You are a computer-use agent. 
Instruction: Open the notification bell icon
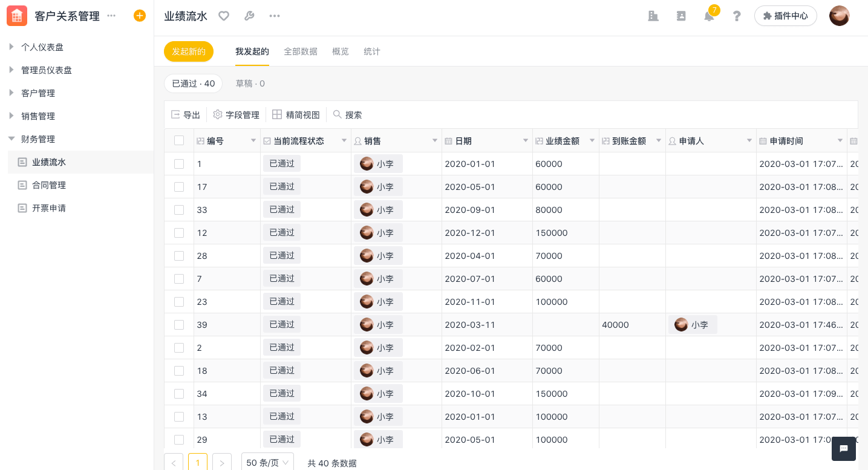point(709,16)
